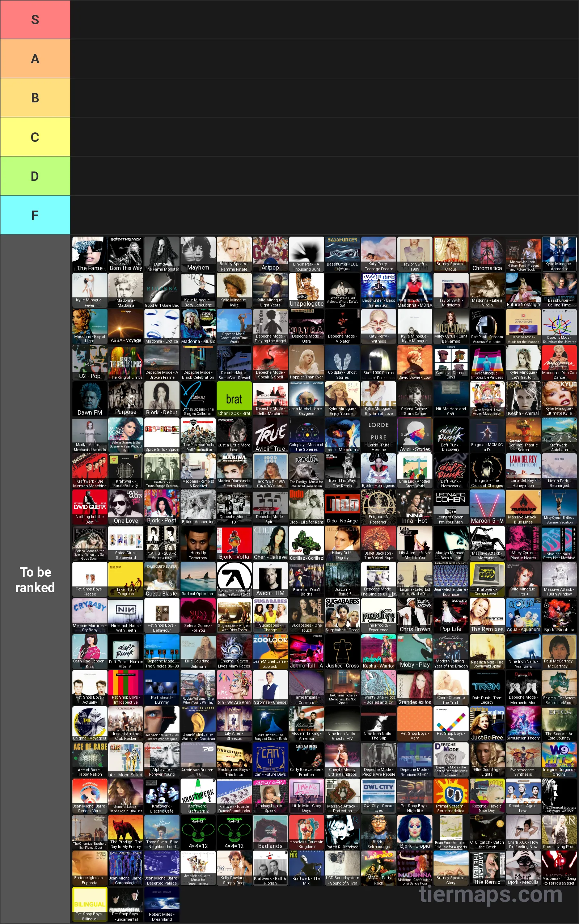Select the cyan F tier label

35,215
